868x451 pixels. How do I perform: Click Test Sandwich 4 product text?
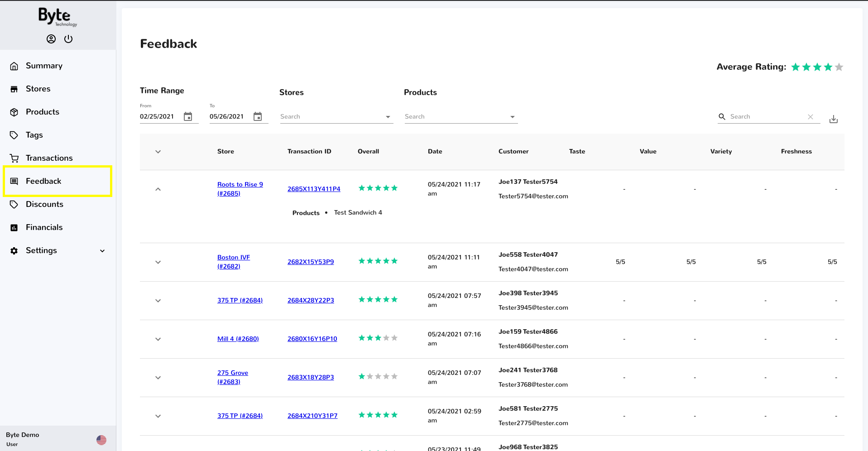(358, 213)
